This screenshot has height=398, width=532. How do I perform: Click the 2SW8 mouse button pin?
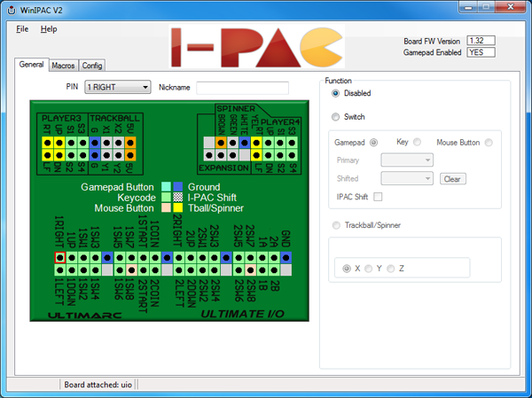tap(250, 270)
